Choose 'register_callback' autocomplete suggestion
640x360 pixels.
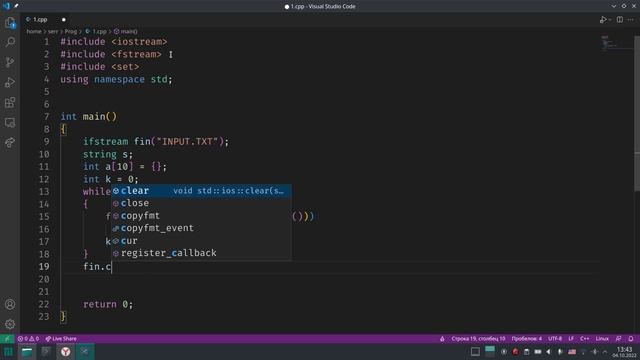[x=202, y=253]
